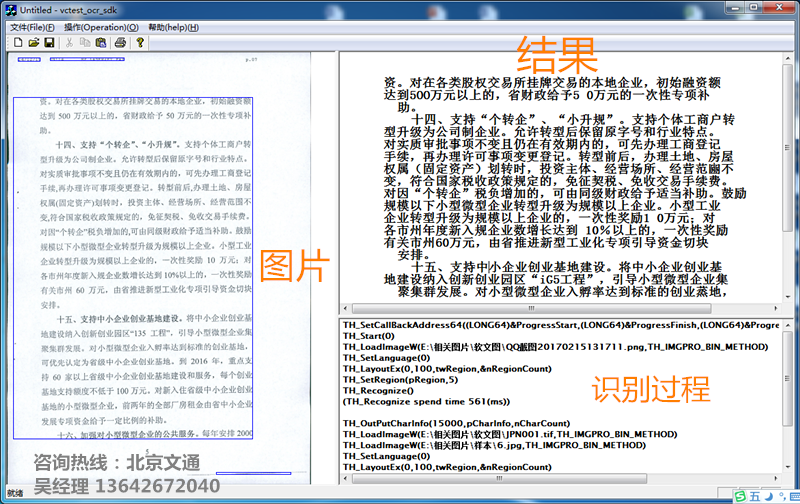
Task: Open a file with the folder icon
Action: pos(34,42)
